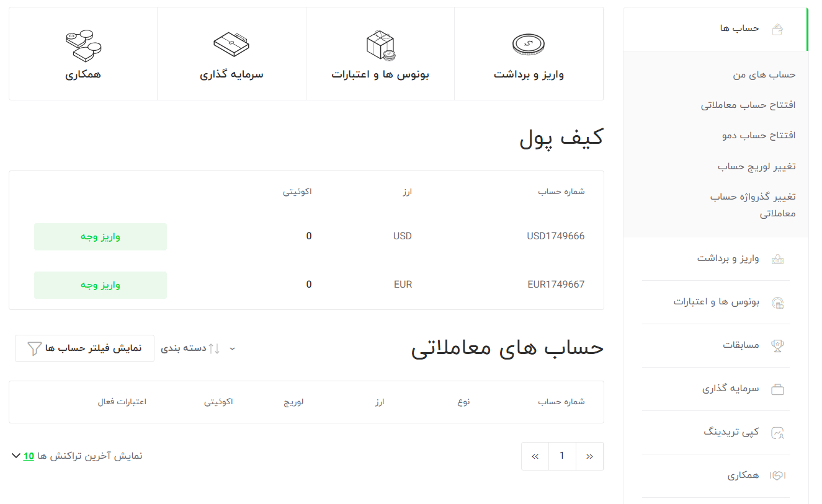Click the حساب های معاملاتی heading

[507, 348]
